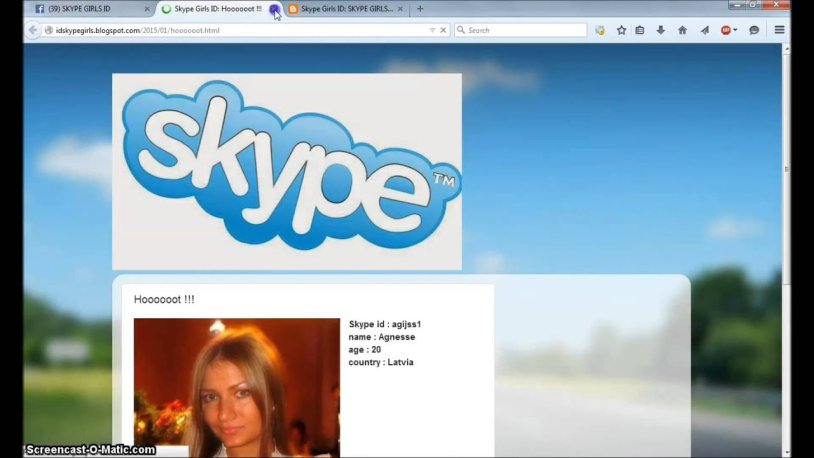Click the vertical scrollbar thumb
The image size is (814, 458).
[x=786, y=169]
